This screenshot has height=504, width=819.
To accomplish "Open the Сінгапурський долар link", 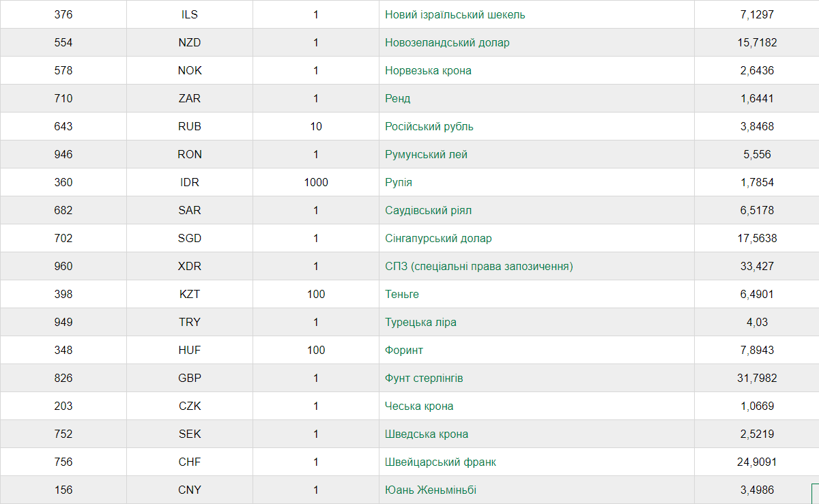I will 438,238.
